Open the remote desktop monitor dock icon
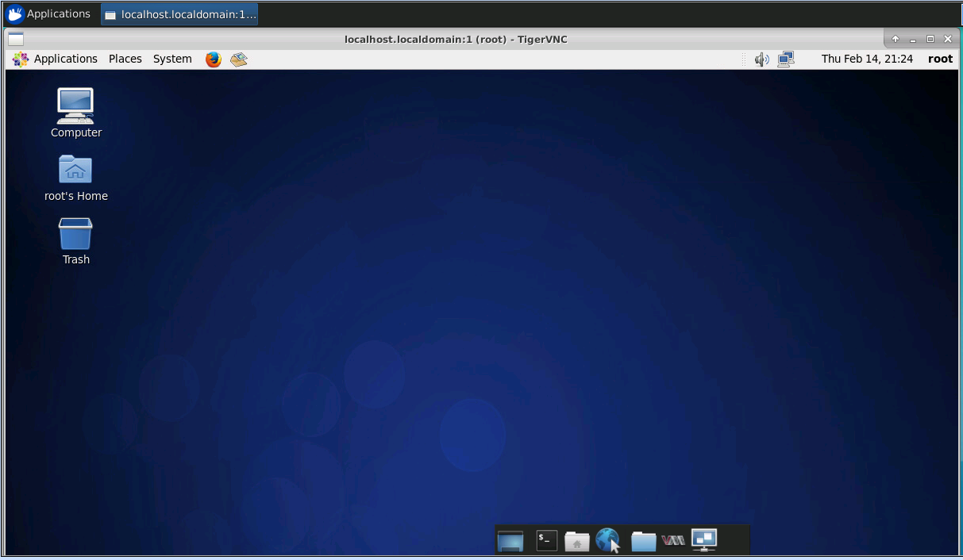Image resolution: width=963 pixels, height=560 pixels. coord(704,539)
